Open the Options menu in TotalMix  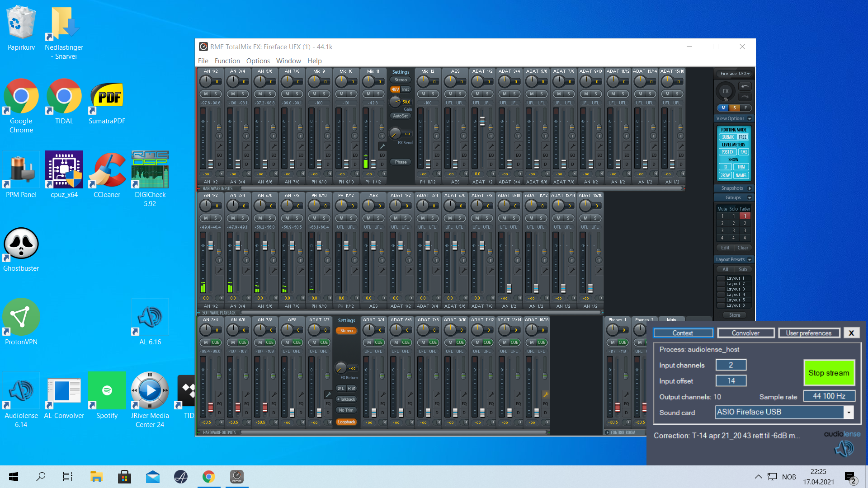pos(258,60)
